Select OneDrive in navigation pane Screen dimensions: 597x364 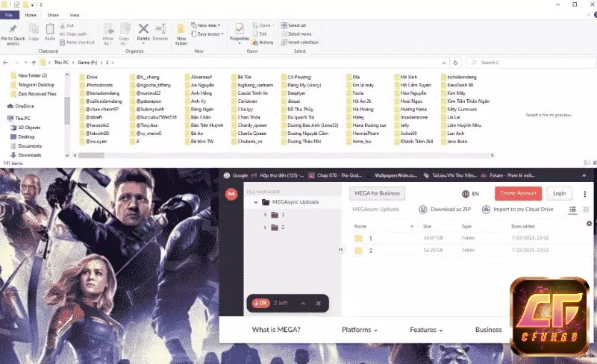(x=21, y=106)
